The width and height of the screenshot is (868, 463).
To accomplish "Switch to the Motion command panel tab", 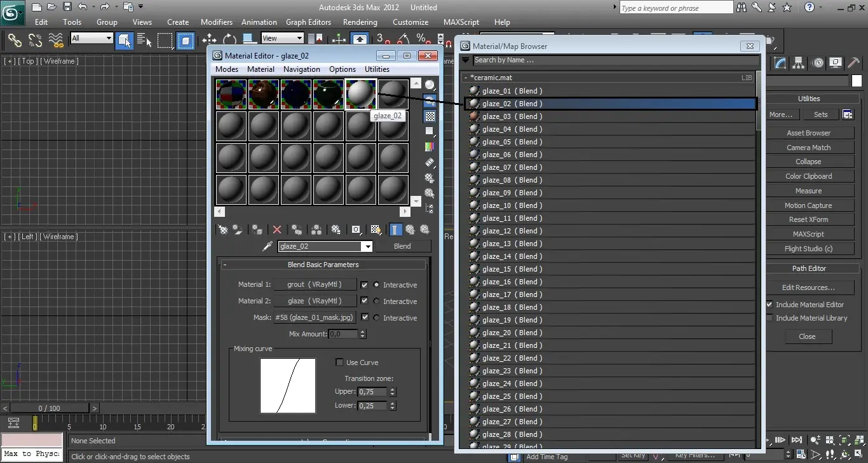I will [x=818, y=62].
